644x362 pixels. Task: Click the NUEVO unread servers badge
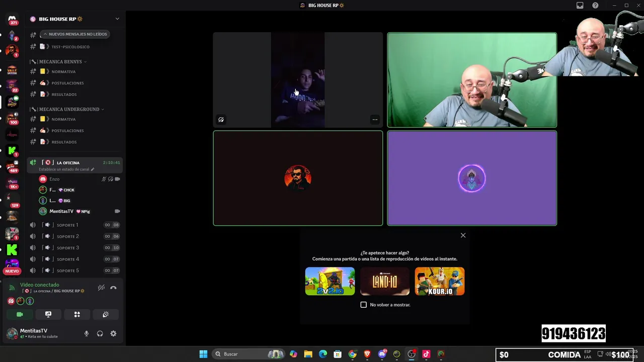tap(12, 271)
